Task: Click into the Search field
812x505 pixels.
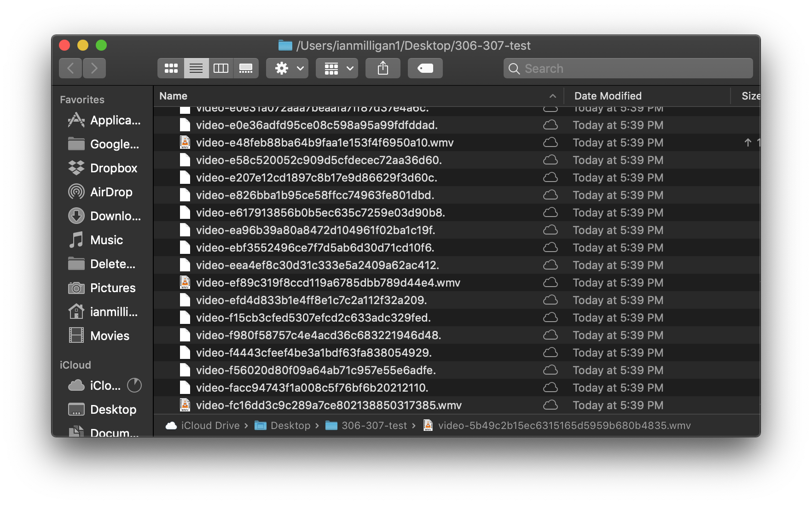Action: click(628, 68)
